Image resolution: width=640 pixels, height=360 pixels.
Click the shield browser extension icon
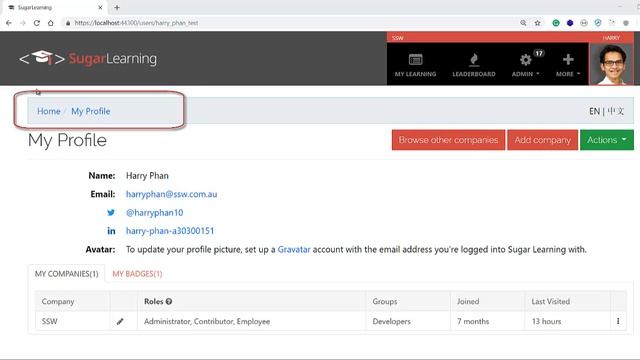598,23
